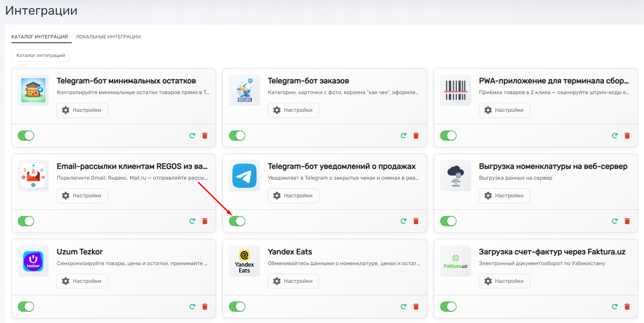644x323 pixels.
Task: Click trash icon on Email-рассылки клиентам card
Action: tap(205, 221)
